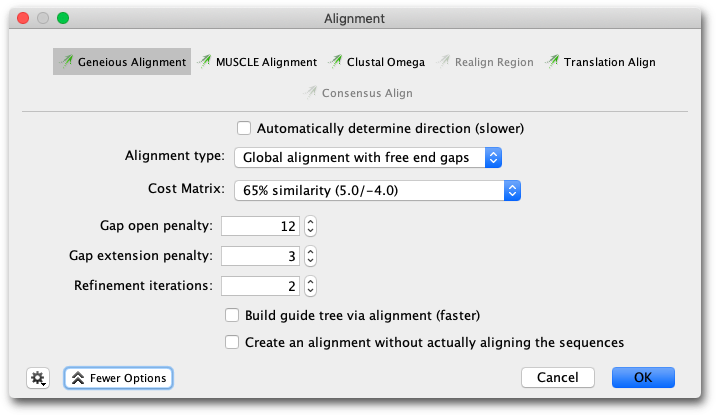
Task: Expand the Cost Matrix dropdown
Action: click(378, 190)
